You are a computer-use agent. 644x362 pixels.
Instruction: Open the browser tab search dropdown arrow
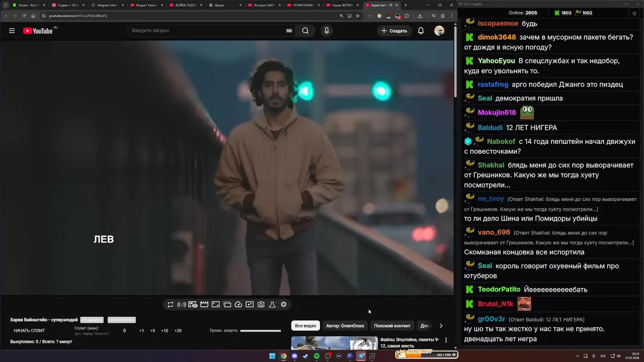pyautogui.click(x=5, y=5)
